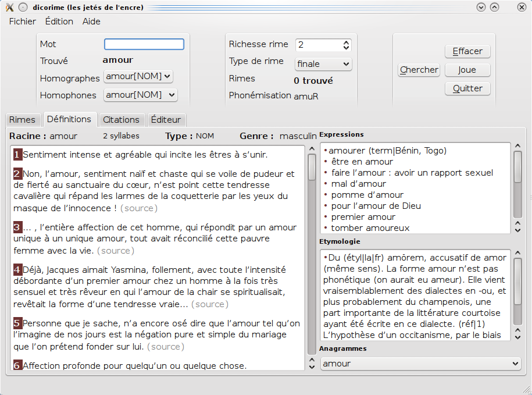The width and height of the screenshot is (532, 395).
Task: Select expression 'amourer (term|Bénin, Togo)'
Action: coord(387,151)
